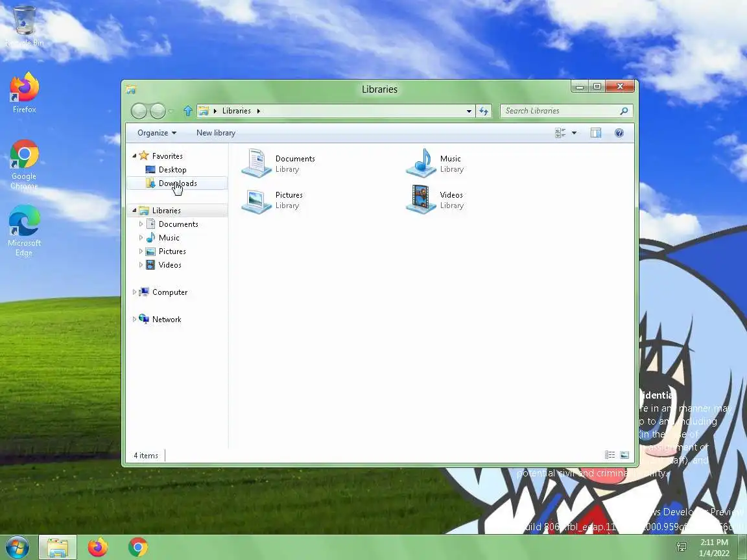This screenshot has height=560, width=747.
Task: Select the Recycle Bin desktop icon
Action: [x=24, y=25]
